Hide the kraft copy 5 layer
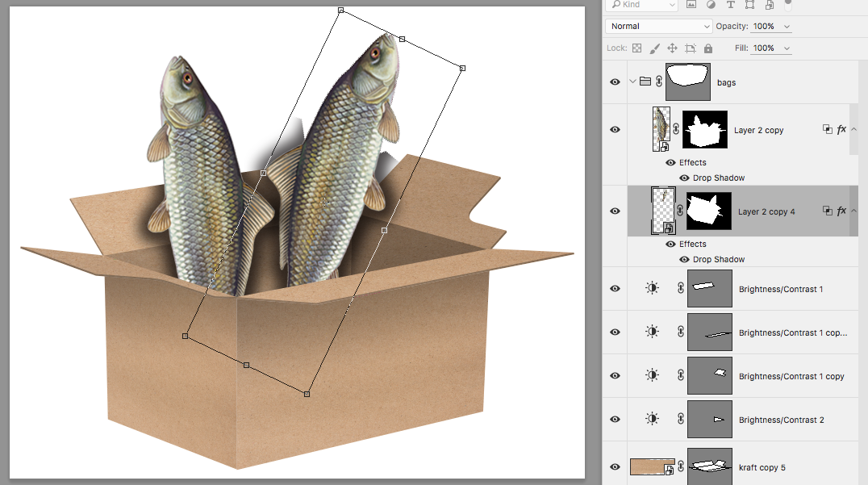Viewport: 868px width, 485px height. pos(615,466)
